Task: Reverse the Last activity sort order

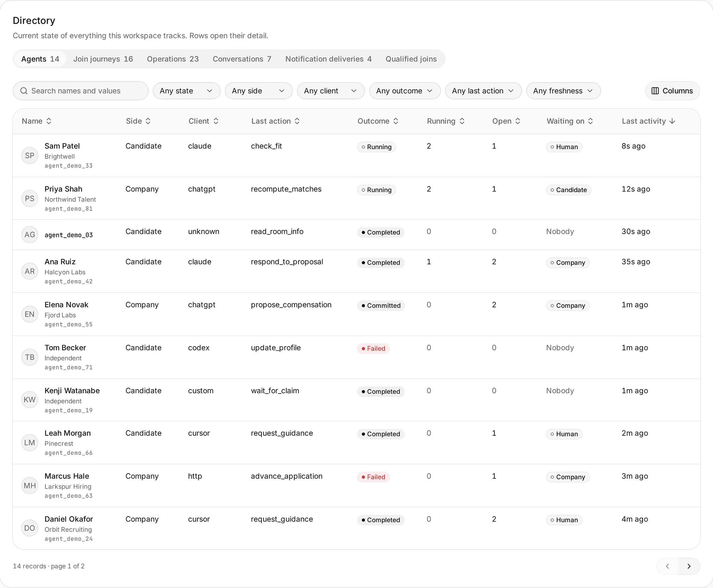Action: pos(649,121)
